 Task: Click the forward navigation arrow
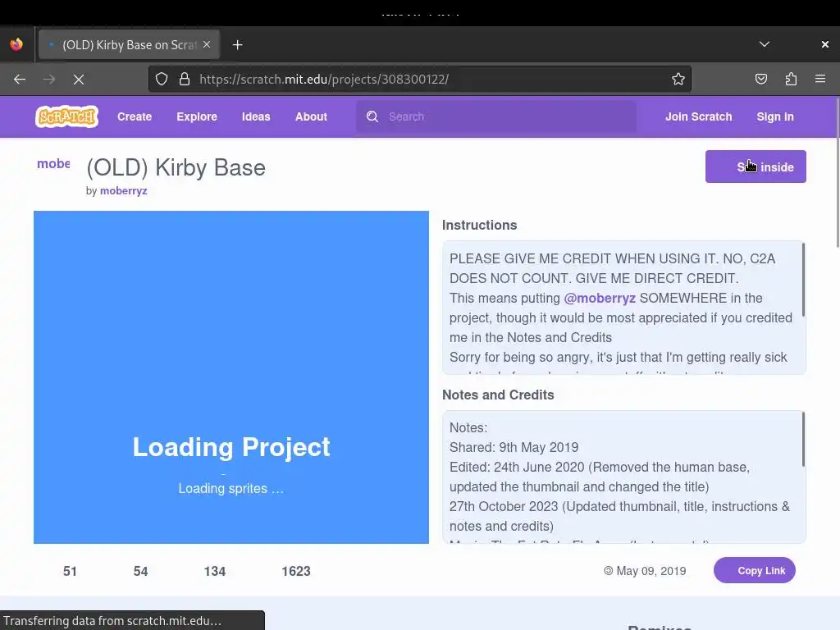click(x=49, y=80)
